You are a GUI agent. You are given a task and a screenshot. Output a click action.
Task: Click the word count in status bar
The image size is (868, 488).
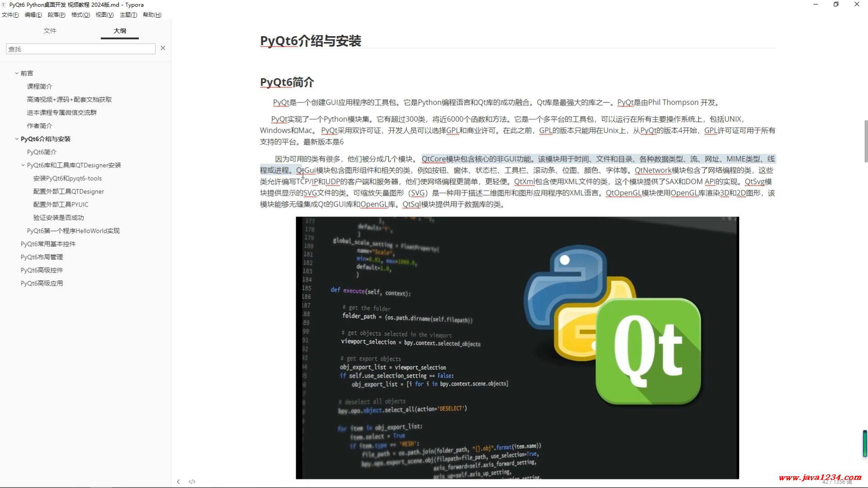(x=836, y=483)
